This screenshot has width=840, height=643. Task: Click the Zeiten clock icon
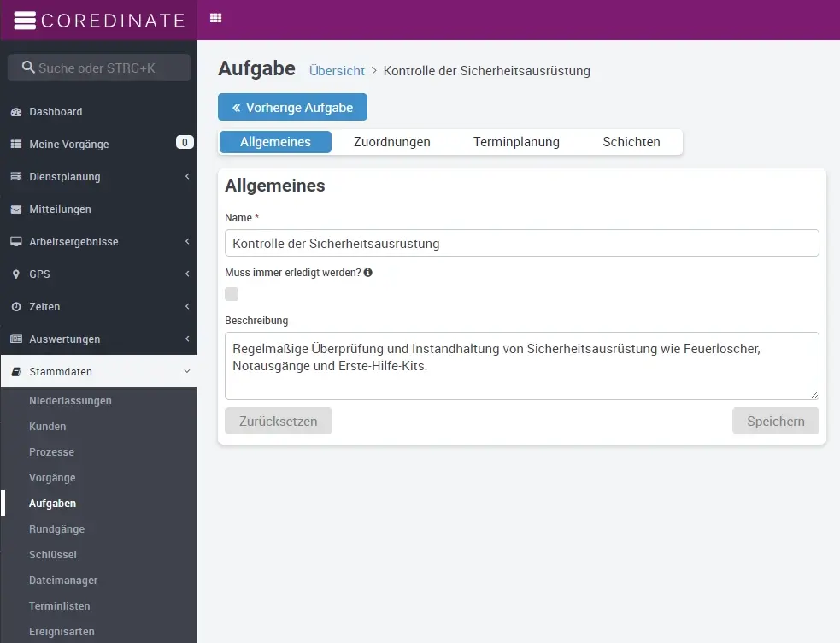click(15, 307)
